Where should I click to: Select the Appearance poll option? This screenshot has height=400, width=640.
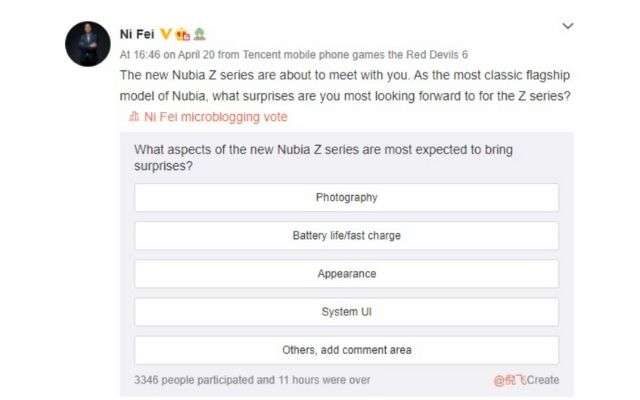coord(346,274)
